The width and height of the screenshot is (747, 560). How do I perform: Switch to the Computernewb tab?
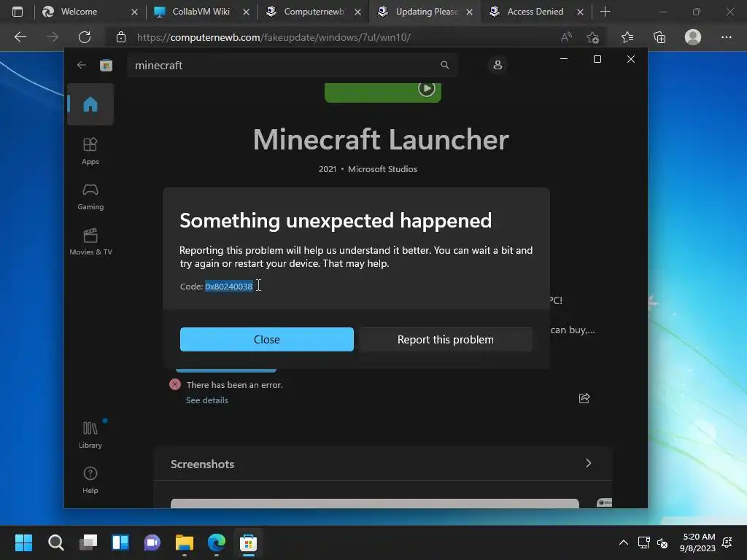point(314,12)
